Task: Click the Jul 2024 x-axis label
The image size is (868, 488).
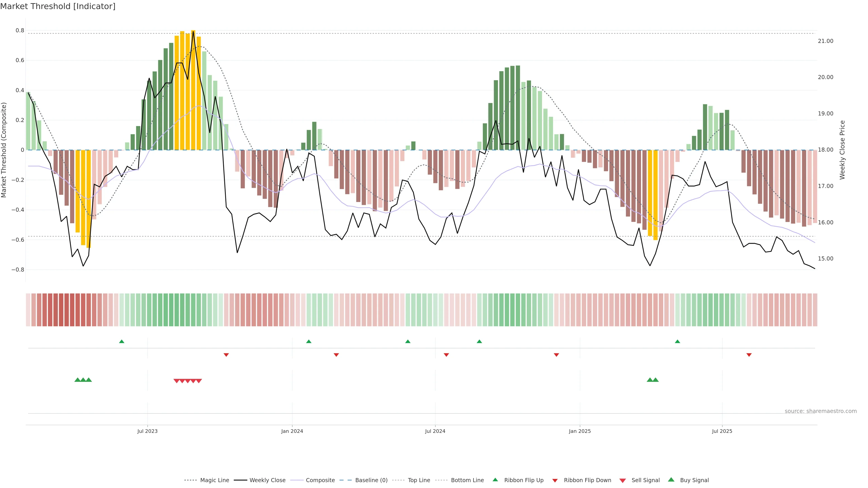Action: (435, 431)
